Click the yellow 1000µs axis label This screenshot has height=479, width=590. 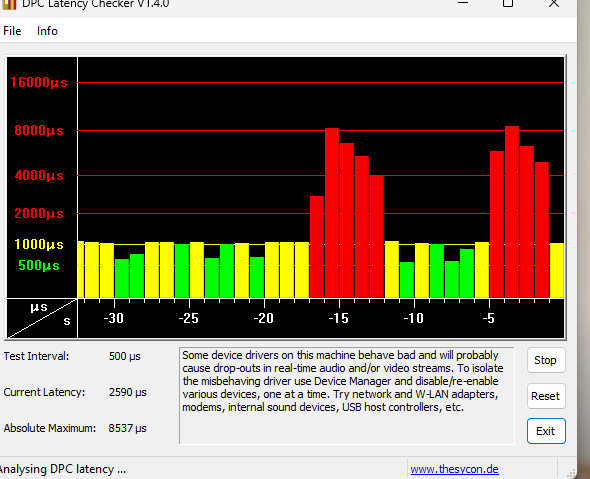click(x=39, y=244)
